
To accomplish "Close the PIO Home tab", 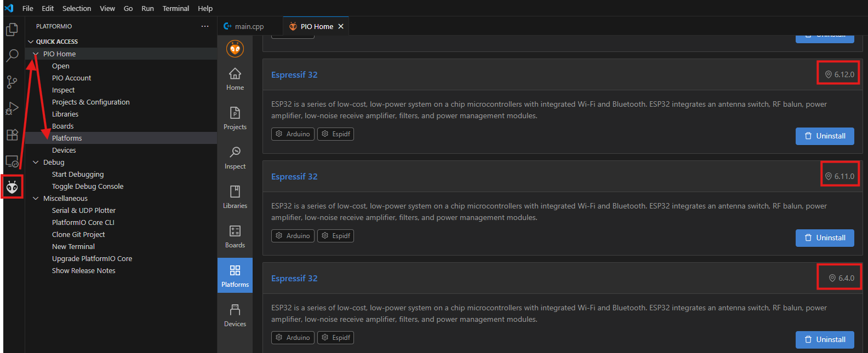I will tap(341, 26).
